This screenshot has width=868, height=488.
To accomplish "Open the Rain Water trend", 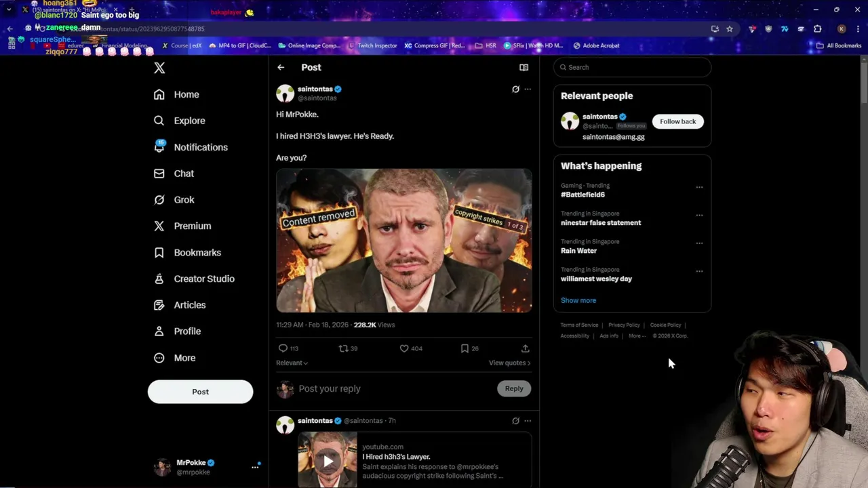I will click(578, 251).
